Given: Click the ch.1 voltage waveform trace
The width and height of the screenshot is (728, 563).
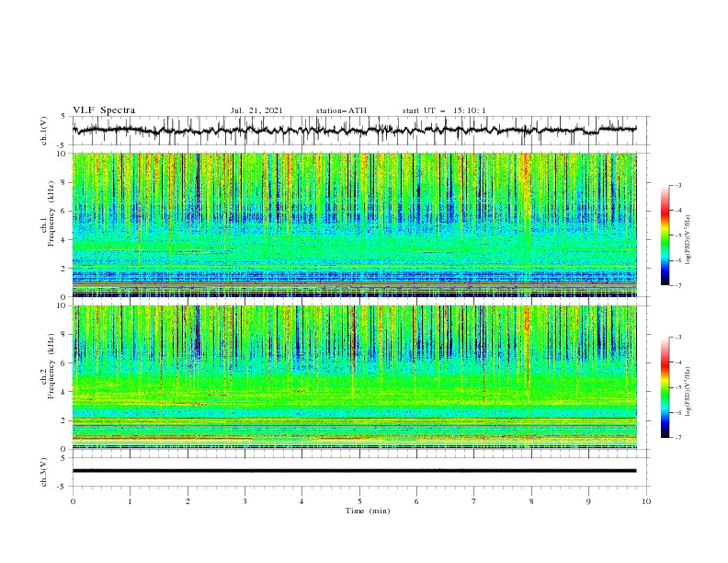Looking at the screenshot, I should point(354,130).
